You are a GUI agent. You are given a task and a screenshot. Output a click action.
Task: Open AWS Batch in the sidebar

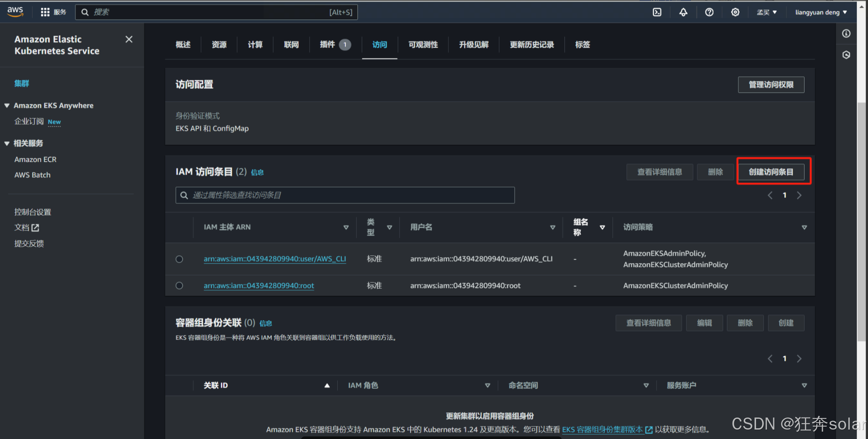(33, 175)
